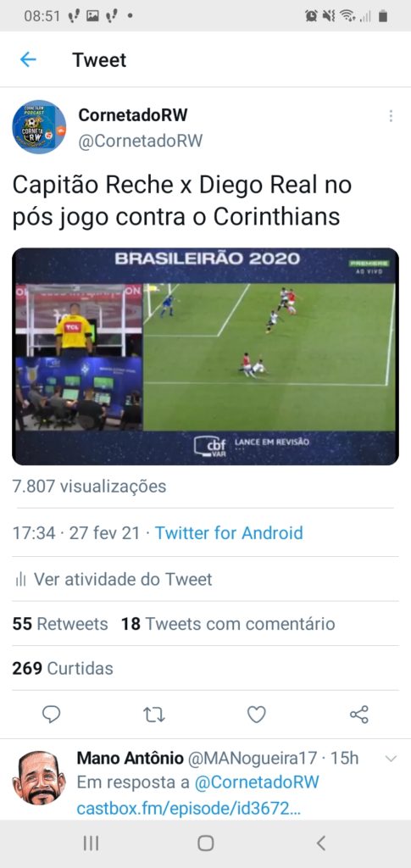Tap the Android system back button
Image resolution: width=411 pixels, height=868 pixels.
pos(321,843)
